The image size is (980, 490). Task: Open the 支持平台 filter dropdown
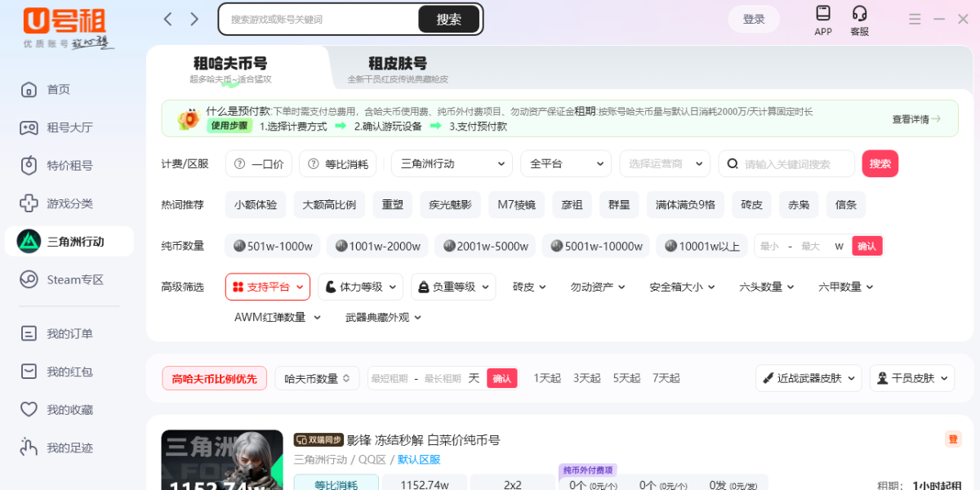268,287
